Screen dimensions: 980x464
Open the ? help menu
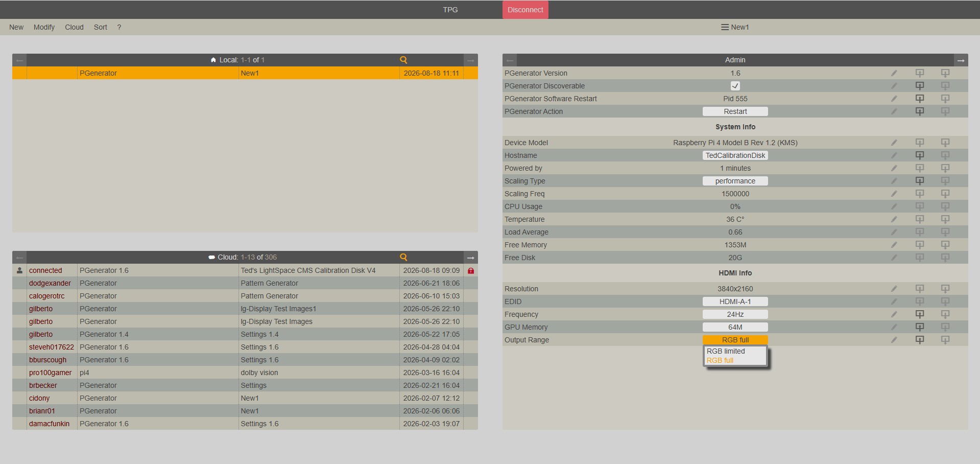pos(119,27)
